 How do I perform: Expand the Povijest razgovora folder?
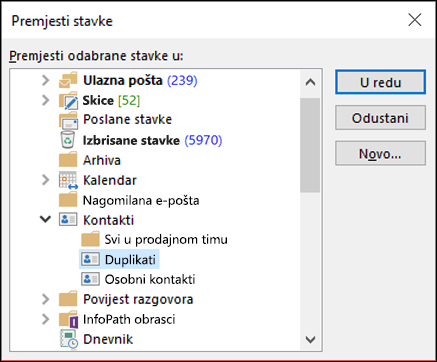click(45, 299)
